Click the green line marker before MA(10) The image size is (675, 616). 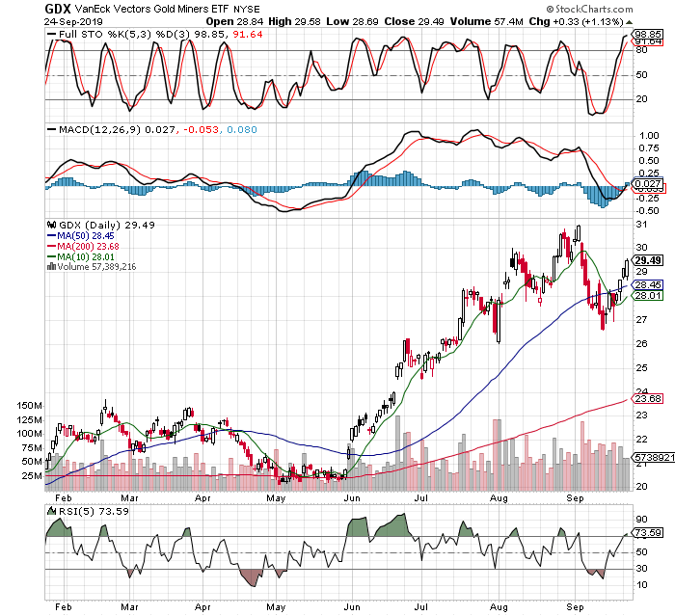click(x=52, y=257)
